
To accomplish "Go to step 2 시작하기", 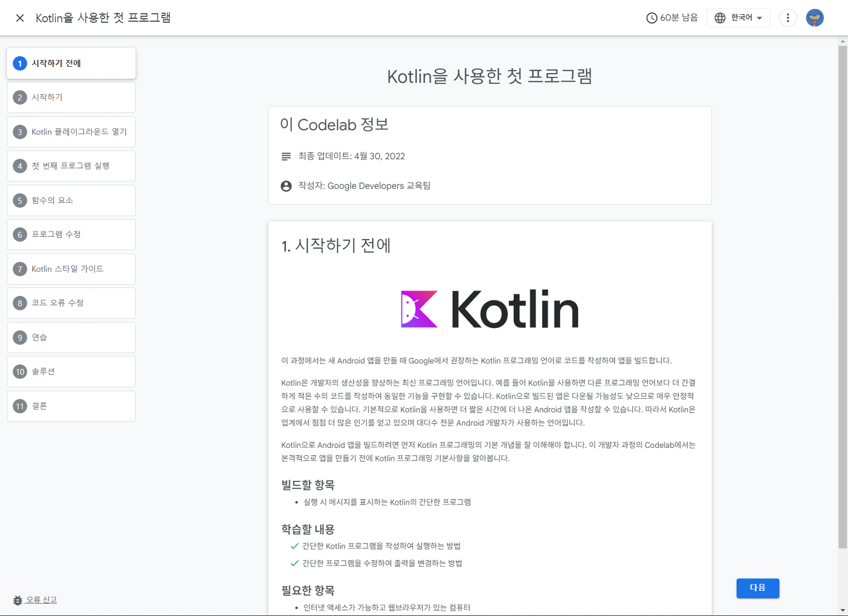I will (x=71, y=98).
